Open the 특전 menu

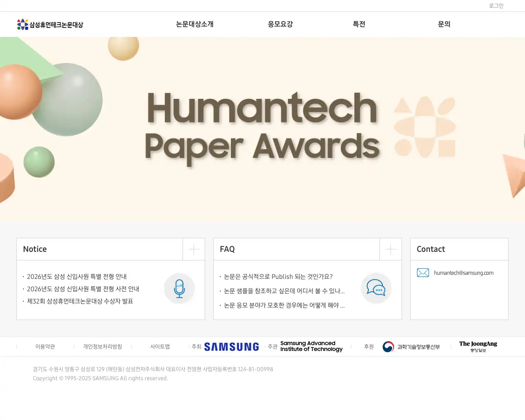[359, 24]
